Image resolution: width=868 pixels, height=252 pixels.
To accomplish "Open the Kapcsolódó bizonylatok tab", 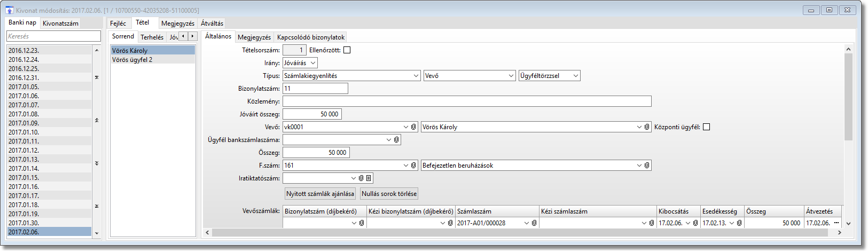I will click(311, 37).
